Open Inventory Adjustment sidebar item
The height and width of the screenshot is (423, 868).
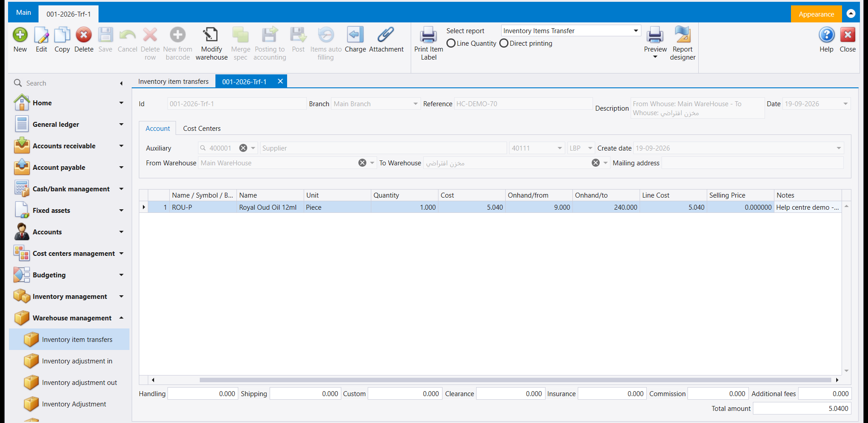click(x=69, y=404)
